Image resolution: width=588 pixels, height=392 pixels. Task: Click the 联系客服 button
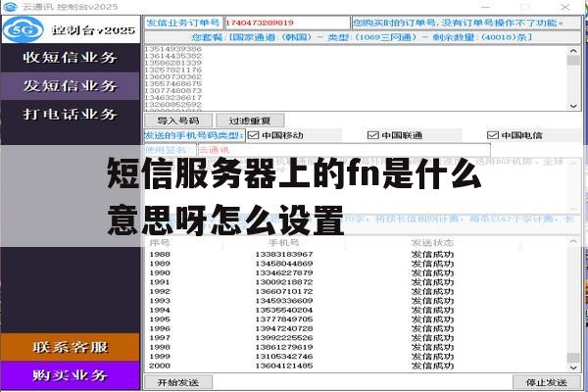71,347
